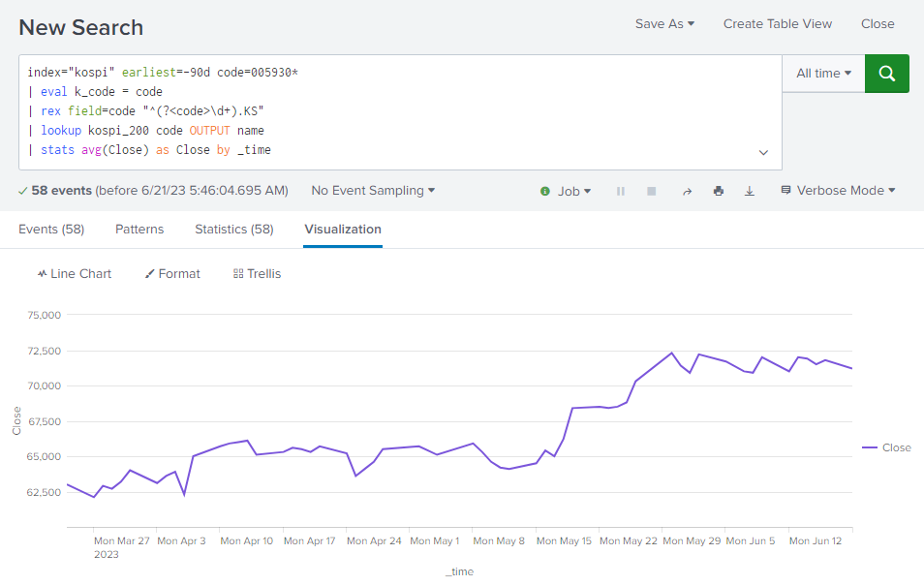This screenshot has height=585, width=924.
Task: Click the Mon May 8 axis label
Action: (x=499, y=540)
